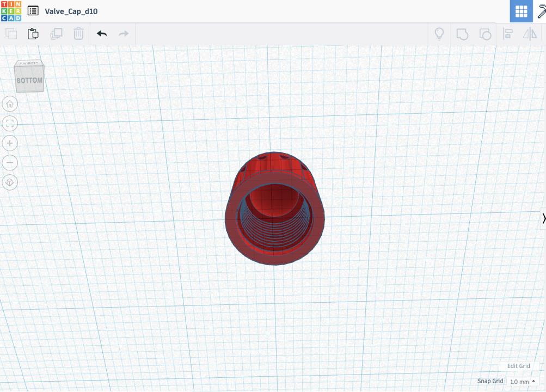Image resolution: width=546 pixels, height=392 pixels.
Task: Redo the last action
Action: click(x=124, y=34)
